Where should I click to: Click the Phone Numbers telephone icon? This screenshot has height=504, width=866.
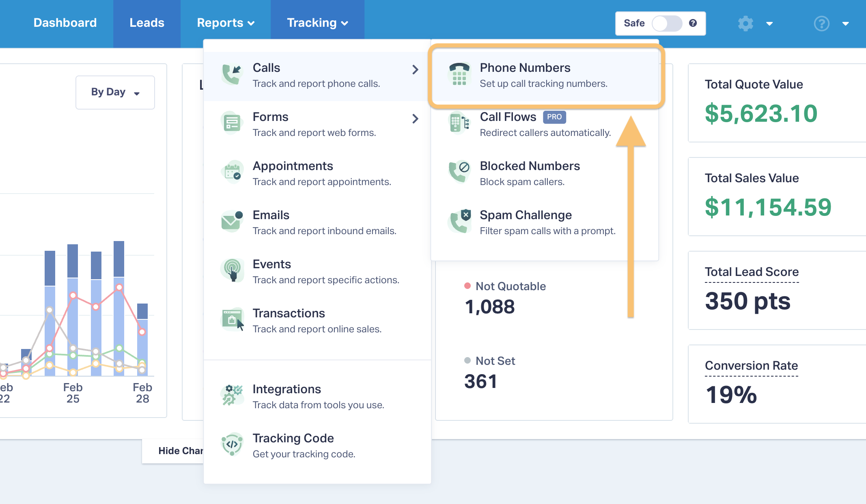(x=459, y=74)
